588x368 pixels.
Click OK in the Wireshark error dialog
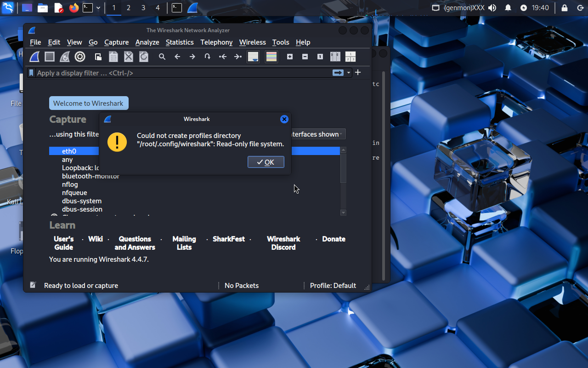(x=266, y=162)
